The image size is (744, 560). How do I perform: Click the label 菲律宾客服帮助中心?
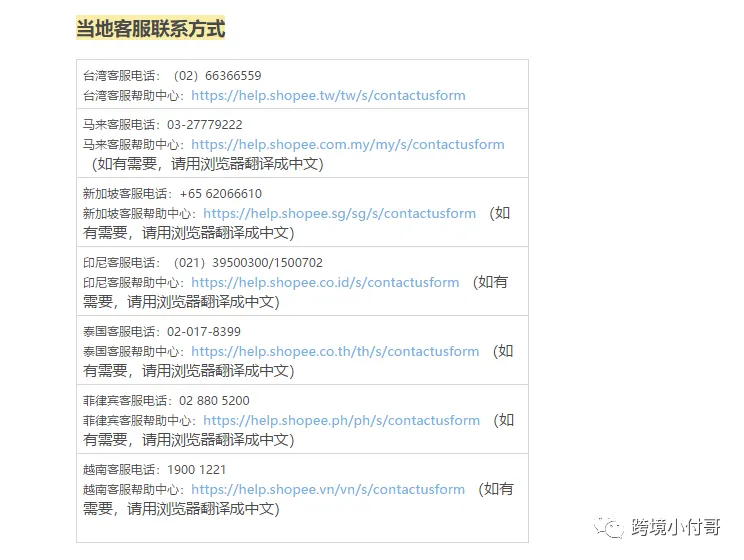(x=137, y=421)
